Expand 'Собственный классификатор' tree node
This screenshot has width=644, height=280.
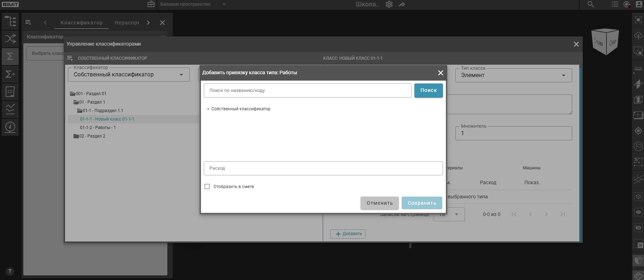[x=208, y=109]
